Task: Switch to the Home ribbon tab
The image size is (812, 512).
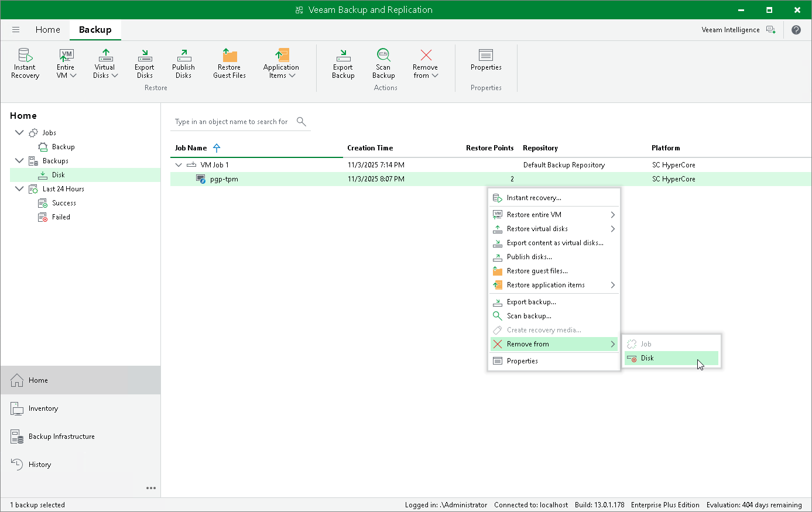Action: [47, 30]
